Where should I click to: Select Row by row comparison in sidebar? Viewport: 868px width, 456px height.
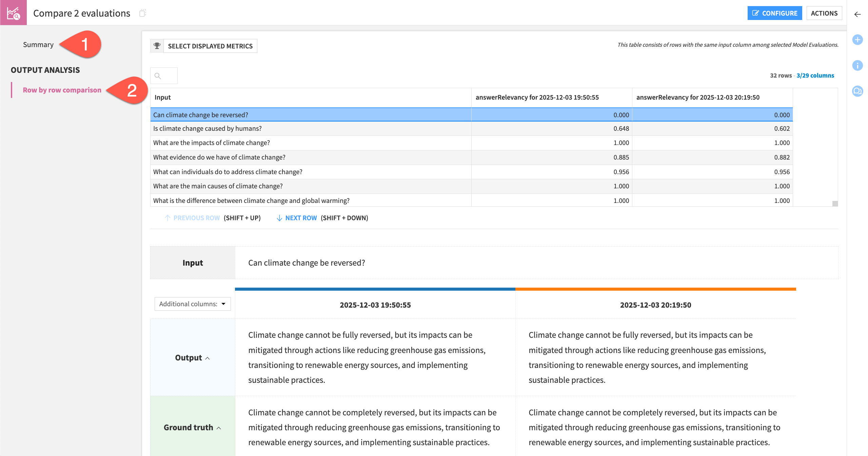click(62, 90)
